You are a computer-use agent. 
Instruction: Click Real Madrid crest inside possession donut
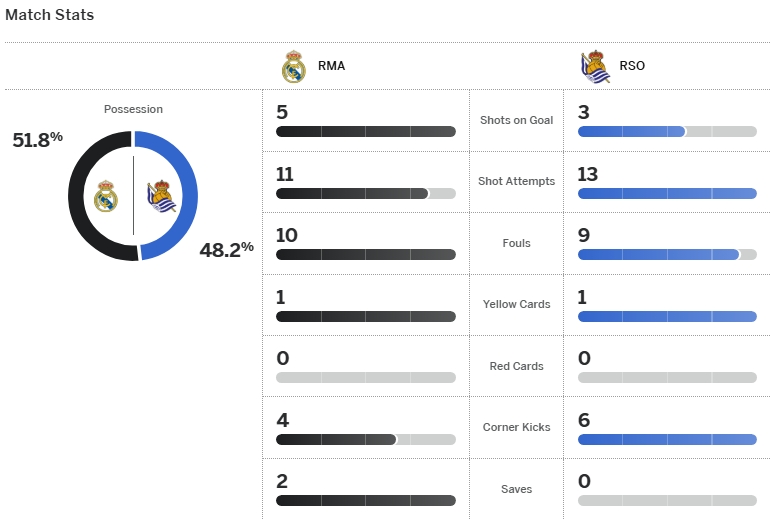pyautogui.click(x=106, y=197)
